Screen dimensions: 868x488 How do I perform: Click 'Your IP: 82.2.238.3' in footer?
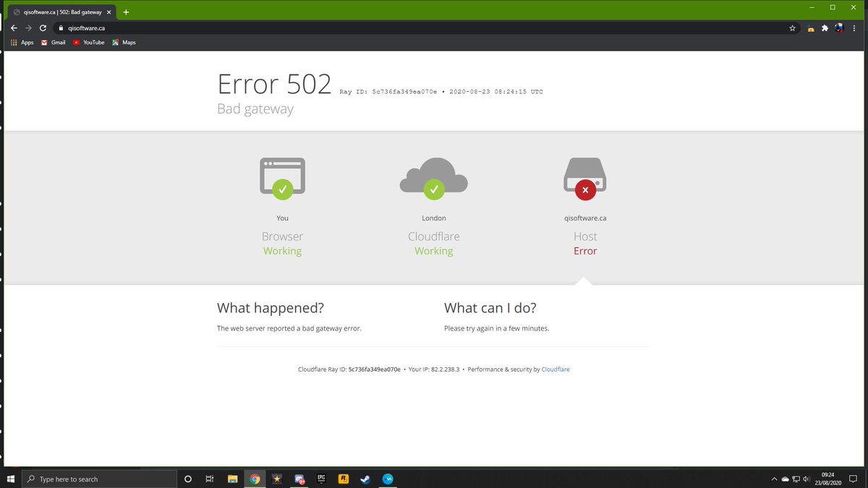pos(434,369)
